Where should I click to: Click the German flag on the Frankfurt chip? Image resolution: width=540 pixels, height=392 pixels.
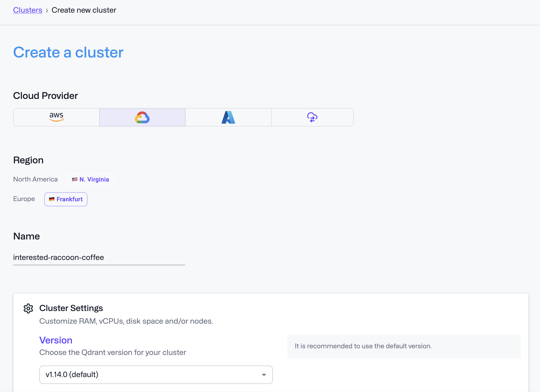52,199
